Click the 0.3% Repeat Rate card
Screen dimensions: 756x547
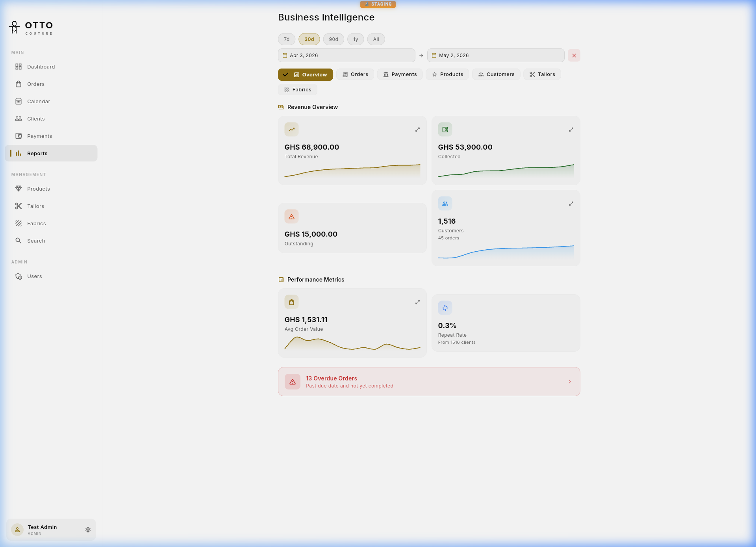tap(506, 323)
